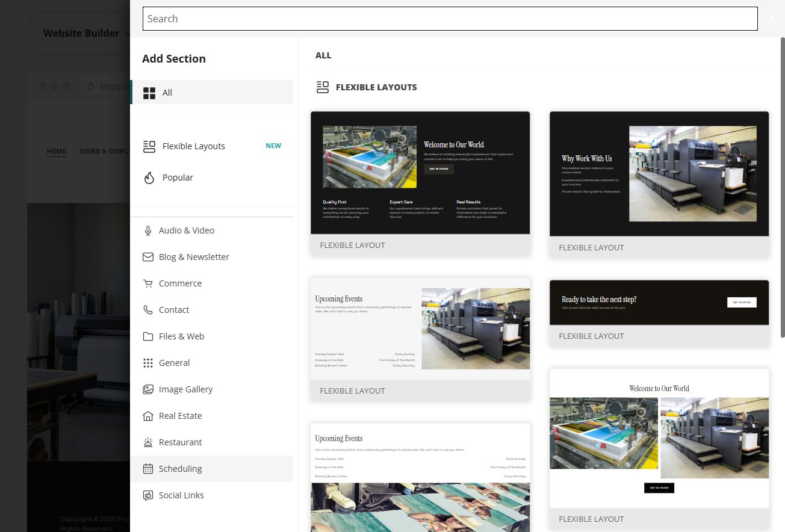The height and width of the screenshot is (532, 785).
Task: Choose the Popular flame icon
Action: tap(149, 178)
